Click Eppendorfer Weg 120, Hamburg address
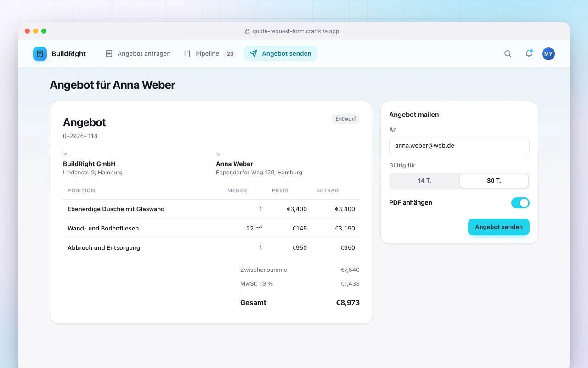588x368 pixels. point(259,172)
